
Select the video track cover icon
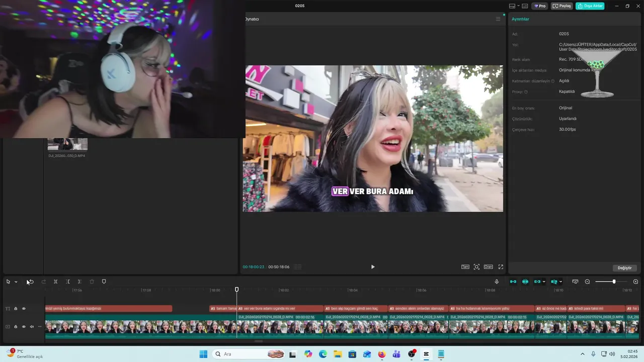click(x=8, y=327)
